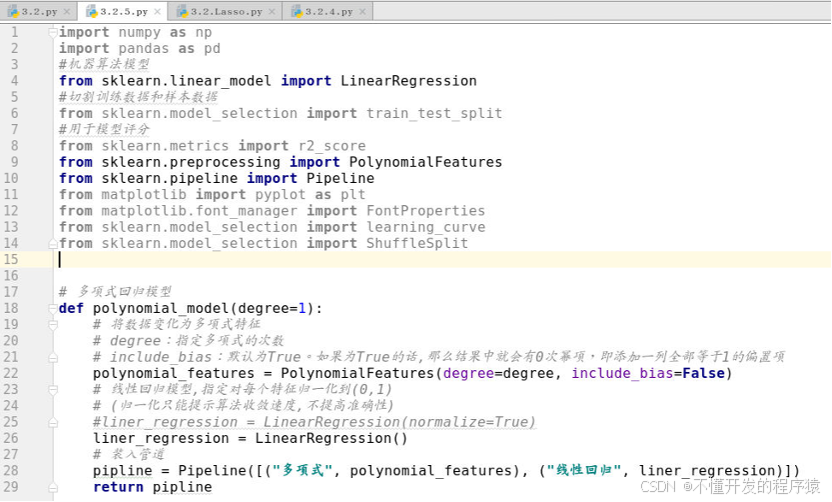832x502 pixels.
Task: Click 'pyplot' on line 11
Action: tap(280, 195)
